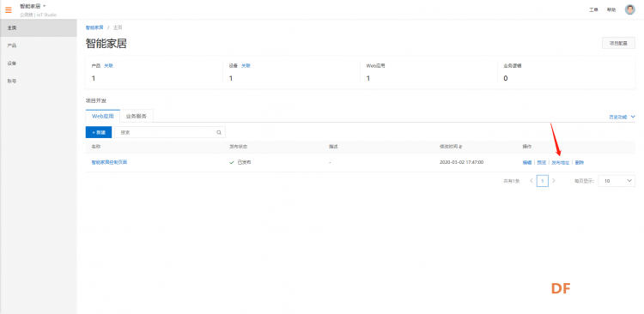Select 设备 in the left sidebar
Screen dimensions: 644x314
pyautogui.click(x=39, y=63)
